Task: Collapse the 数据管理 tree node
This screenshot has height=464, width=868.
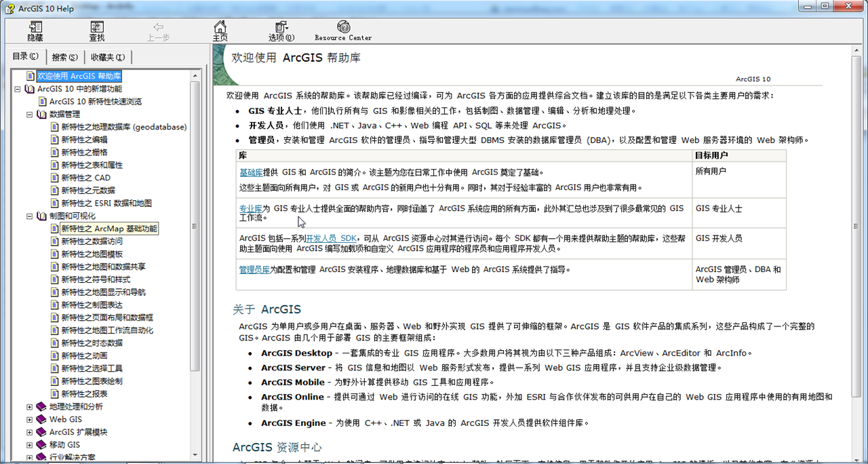Action: pos(30,115)
